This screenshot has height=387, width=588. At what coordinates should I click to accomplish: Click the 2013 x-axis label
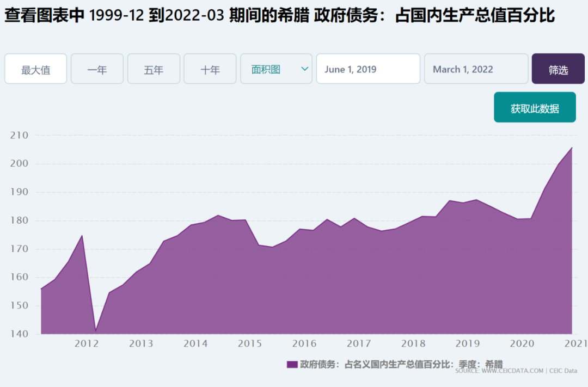click(141, 343)
